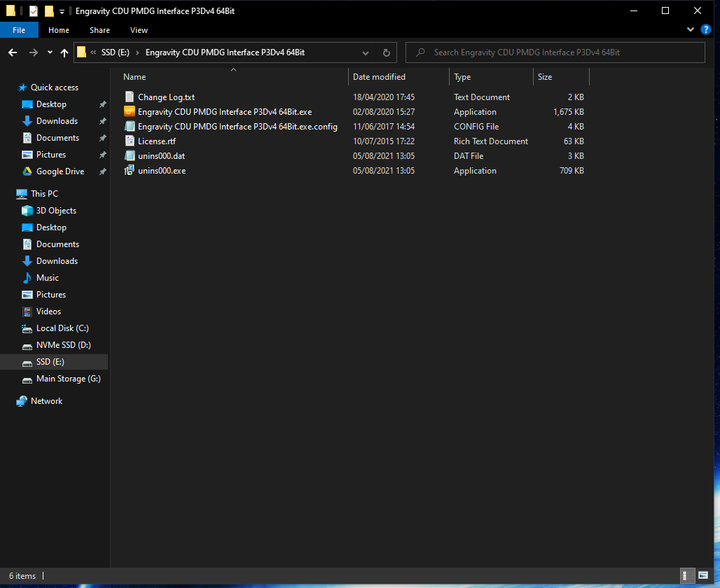Select This PC in navigation pane

(44, 194)
